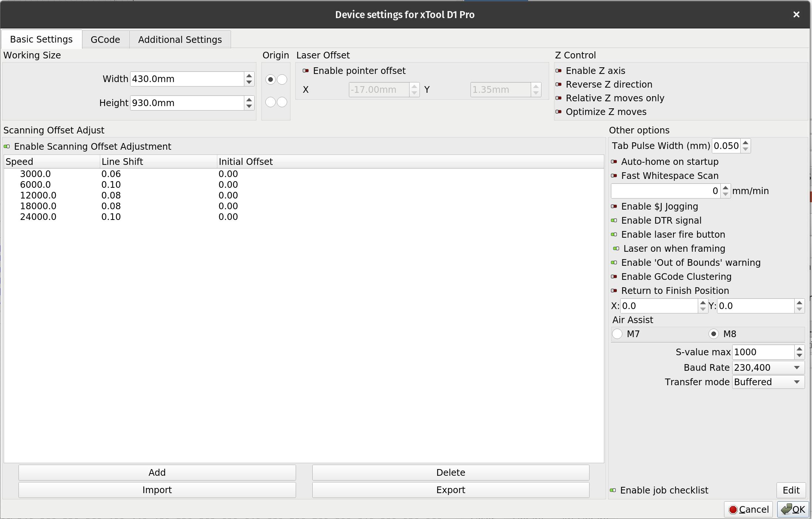Toggle Relative Z moves only
This screenshot has width=812, height=519.
coord(558,98)
